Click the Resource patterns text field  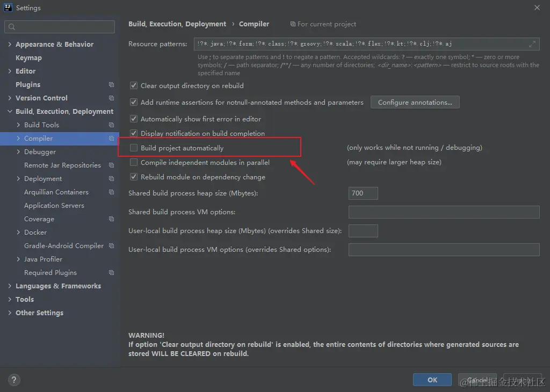(x=366, y=44)
